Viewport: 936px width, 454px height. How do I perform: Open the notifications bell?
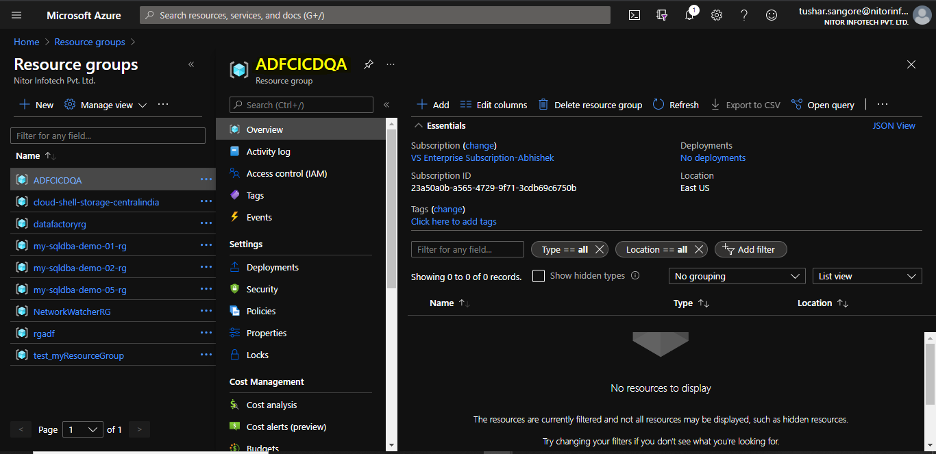(689, 16)
